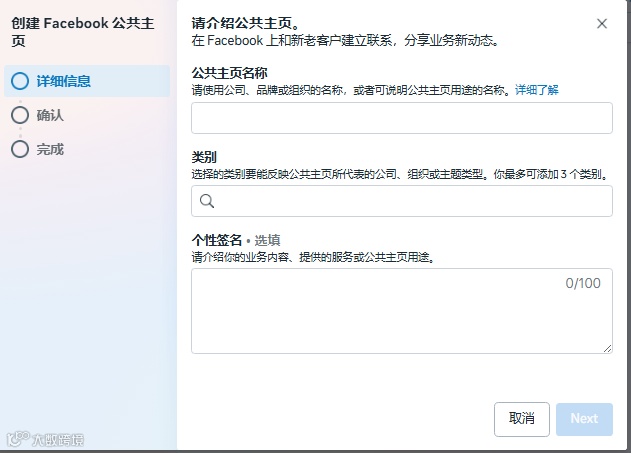Click the textarea resize handle corner
631x453 pixels.
pos(607,348)
